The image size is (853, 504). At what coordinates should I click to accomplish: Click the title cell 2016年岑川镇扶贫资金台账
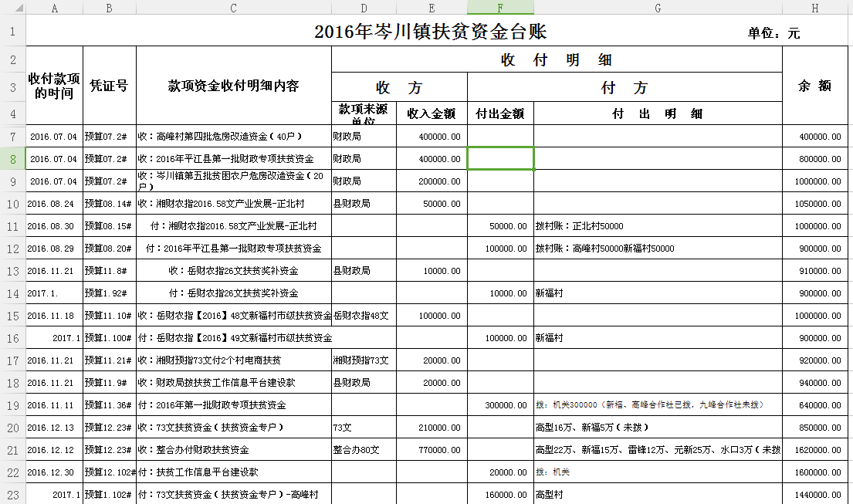click(x=430, y=32)
